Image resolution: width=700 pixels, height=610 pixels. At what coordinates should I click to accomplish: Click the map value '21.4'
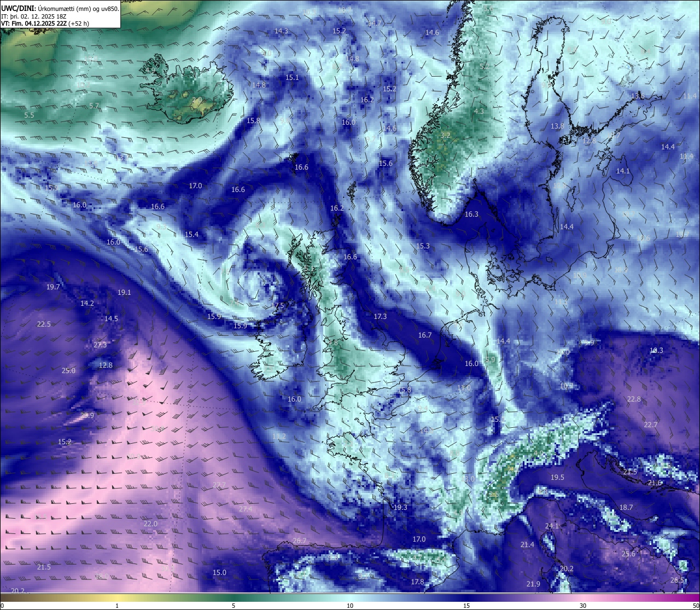tap(527, 545)
